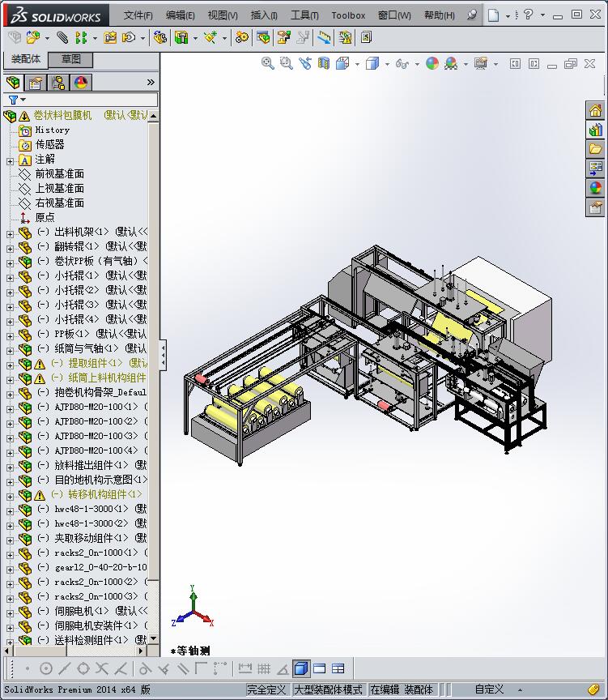Expand the tab chevron in FeatureManager

(x=151, y=82)
